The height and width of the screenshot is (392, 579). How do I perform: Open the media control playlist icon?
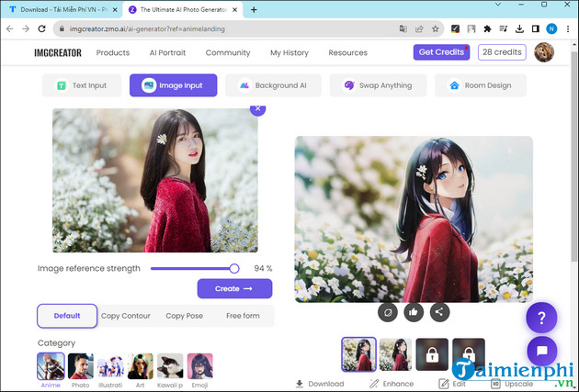[504, 28]
